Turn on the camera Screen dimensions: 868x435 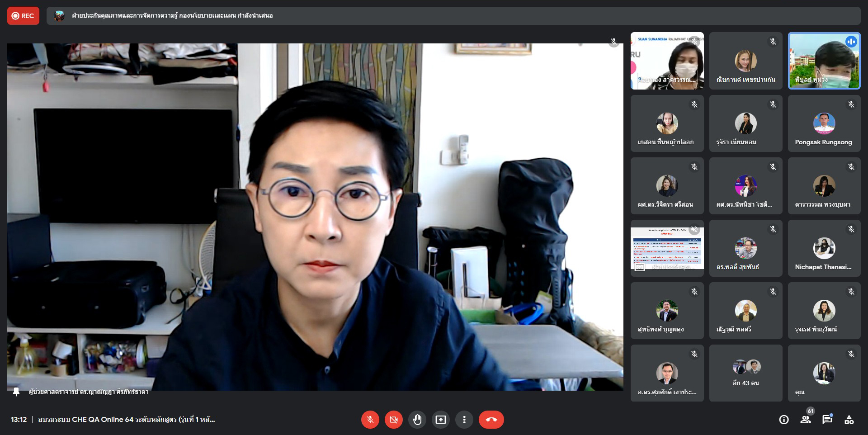tap(393, 420)
